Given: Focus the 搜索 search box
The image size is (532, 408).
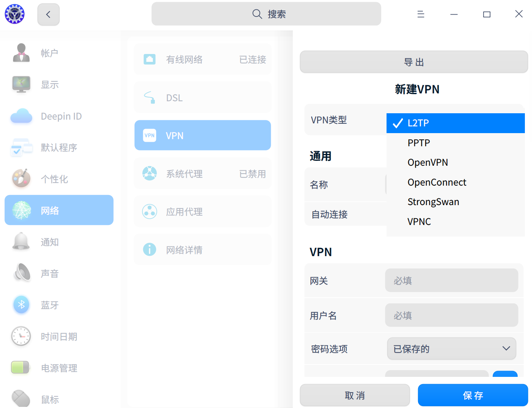Looking at the screenshot, I should click(x=266, y=14).
